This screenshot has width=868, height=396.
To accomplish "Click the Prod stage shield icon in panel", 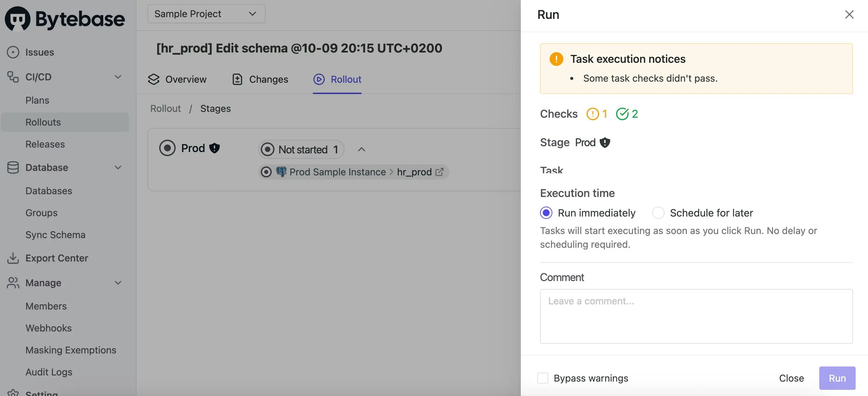I will click(x=605, y=142).
